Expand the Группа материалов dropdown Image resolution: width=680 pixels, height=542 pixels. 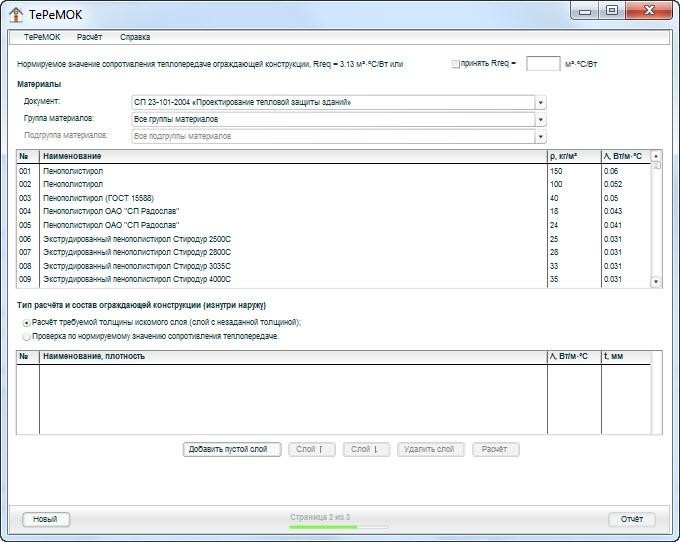click(540, 119)
